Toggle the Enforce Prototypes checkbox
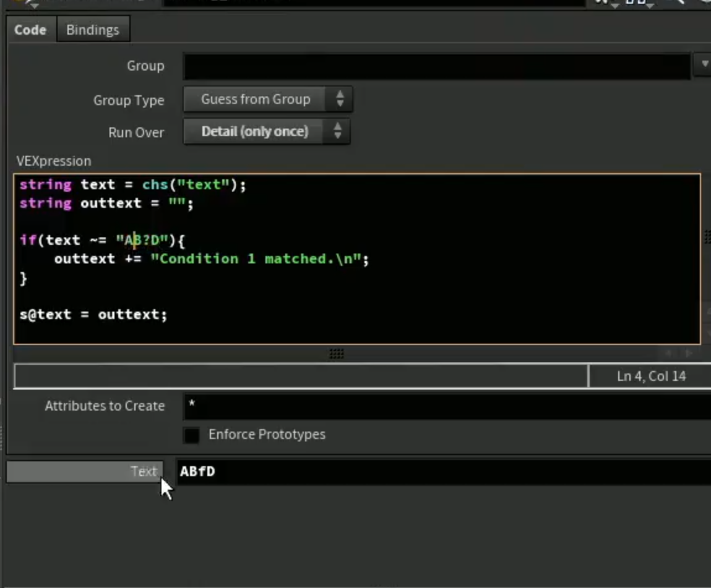The width and height of the screenshot is (711, 588). (191, 435)
